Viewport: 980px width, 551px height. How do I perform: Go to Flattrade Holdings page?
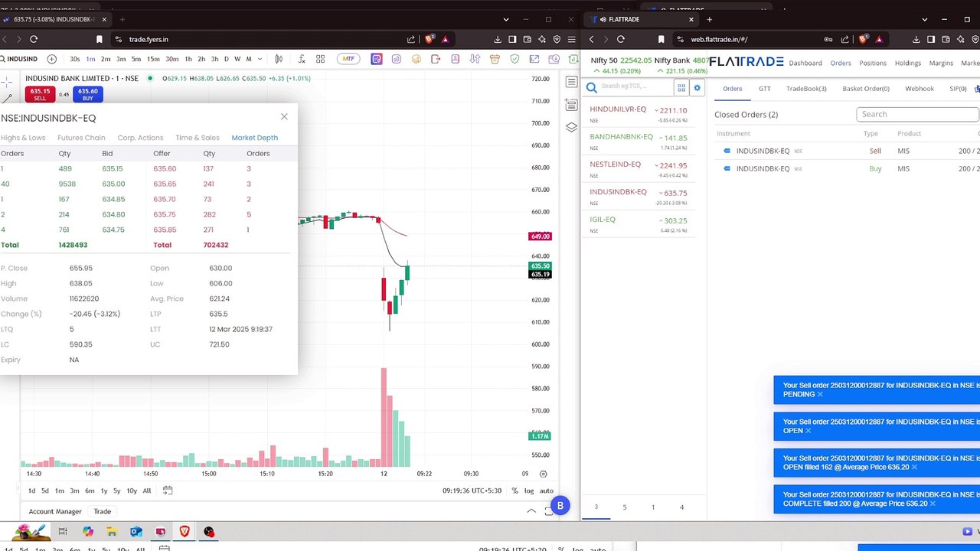[x=908, y=63]
